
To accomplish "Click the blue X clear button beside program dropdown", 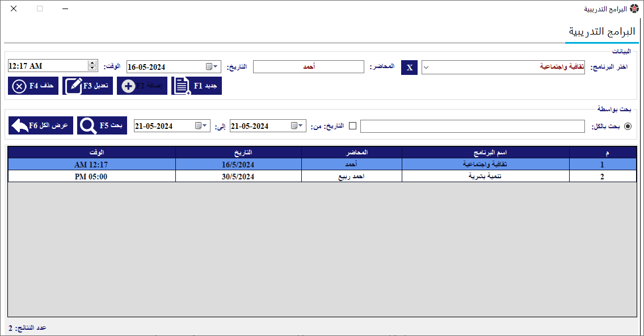I will click(410, 68).
